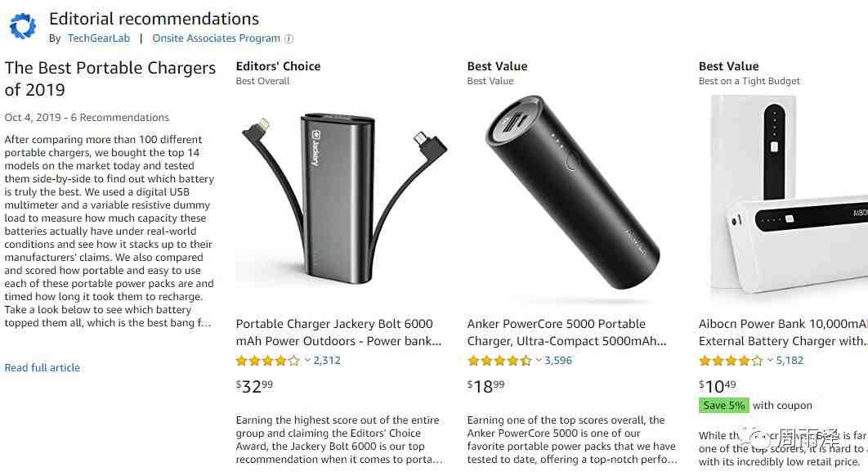The image size is (868, 476).
Task: Click the info icon beside Onsite Associates Program
Action: click(289, 38)
